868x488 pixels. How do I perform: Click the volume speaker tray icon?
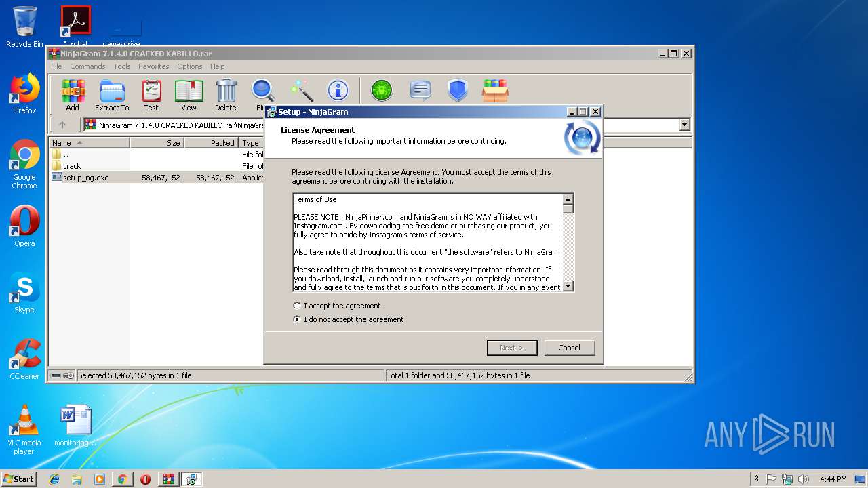[803, 479]
